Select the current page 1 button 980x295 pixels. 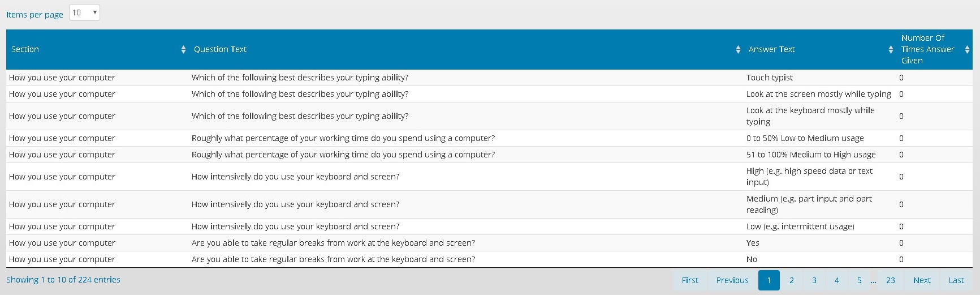tap(769, 280)
